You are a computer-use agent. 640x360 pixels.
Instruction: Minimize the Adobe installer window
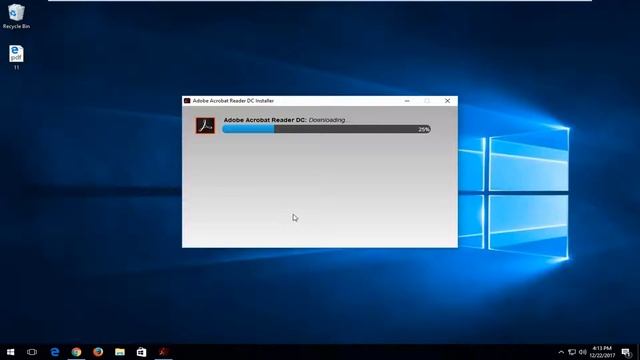pos(407,101)
